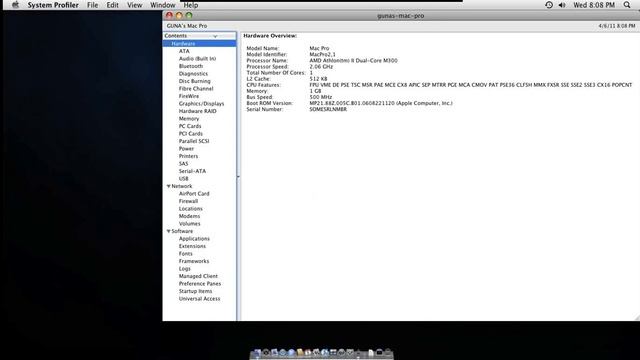Select Frameworks under Software

point(193,261)
